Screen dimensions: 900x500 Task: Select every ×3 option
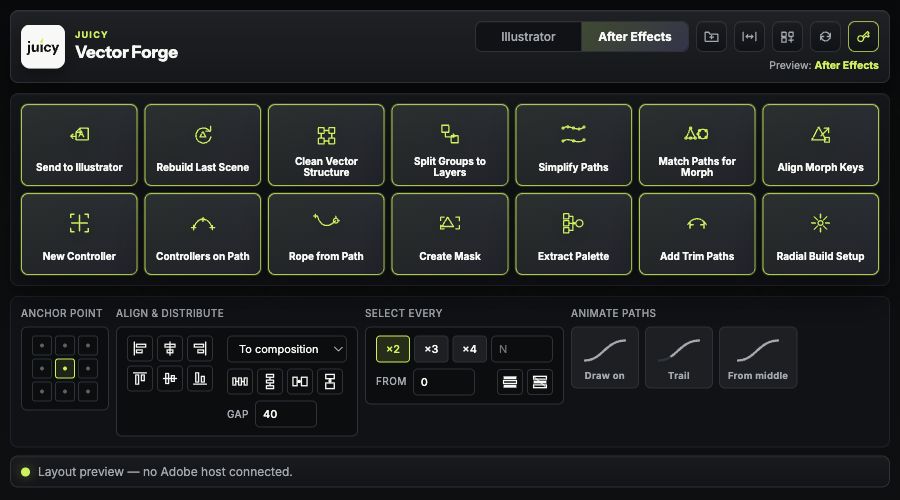(431, 349)
